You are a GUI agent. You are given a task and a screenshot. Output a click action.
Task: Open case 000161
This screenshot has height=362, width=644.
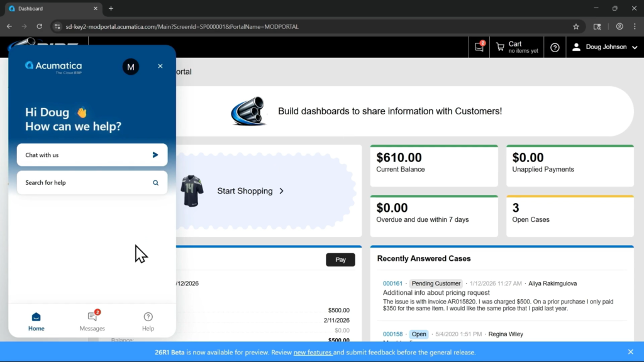[x=392, y=283]
